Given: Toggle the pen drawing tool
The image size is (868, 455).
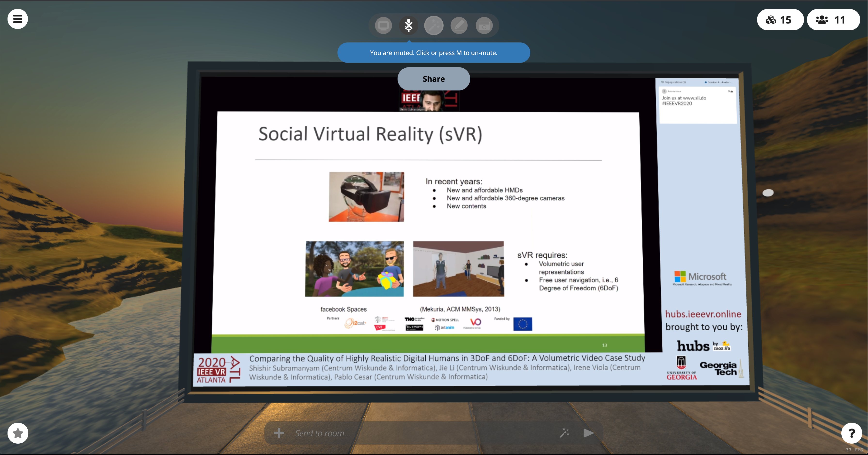Looking at the screenshot, I should pyautogui.click(x=459, y=26).
